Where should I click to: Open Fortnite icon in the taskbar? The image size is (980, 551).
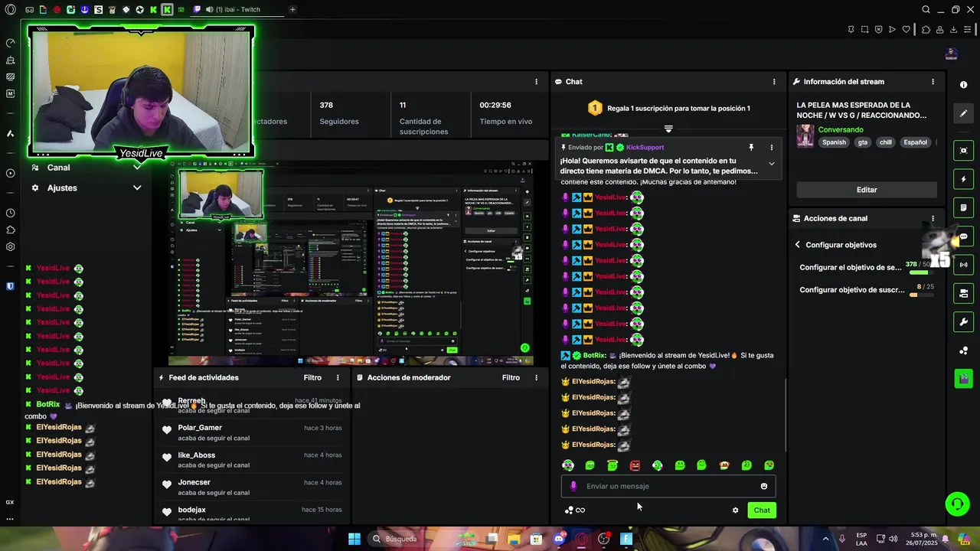(x=626, y=539)
